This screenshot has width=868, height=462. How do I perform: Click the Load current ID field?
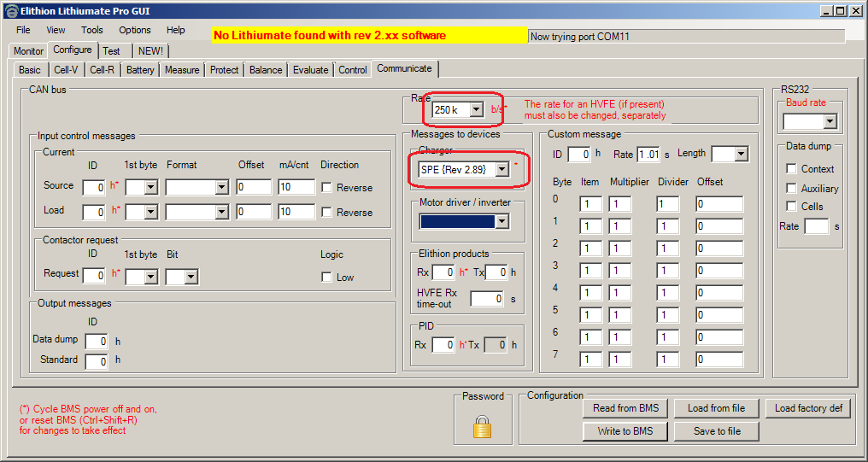tap(94, 211)
